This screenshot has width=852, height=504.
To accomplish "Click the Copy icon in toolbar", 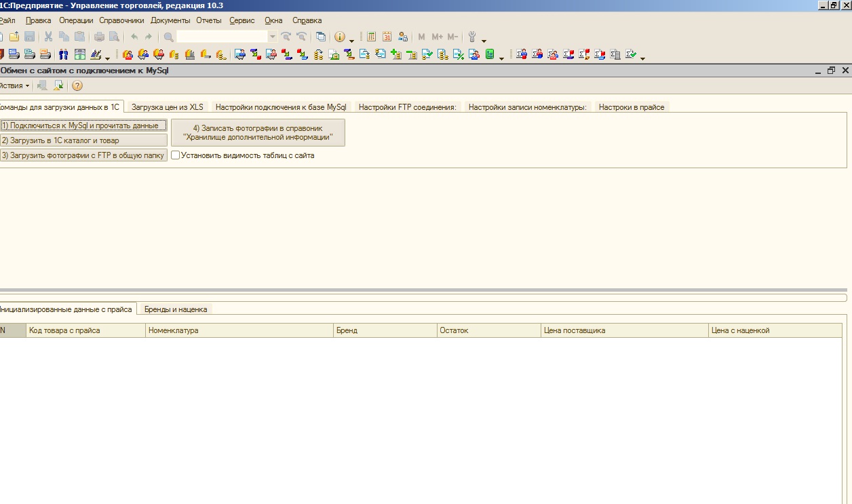I will pyautogui.click(x=64, y=37).
